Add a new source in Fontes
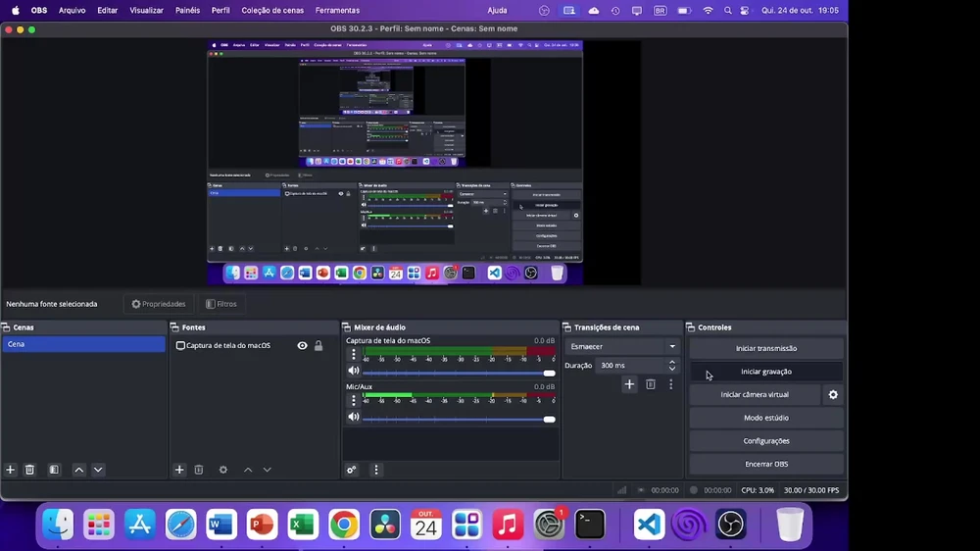The width and height of the screenshot is (980, 551). (x=179, y=470)
